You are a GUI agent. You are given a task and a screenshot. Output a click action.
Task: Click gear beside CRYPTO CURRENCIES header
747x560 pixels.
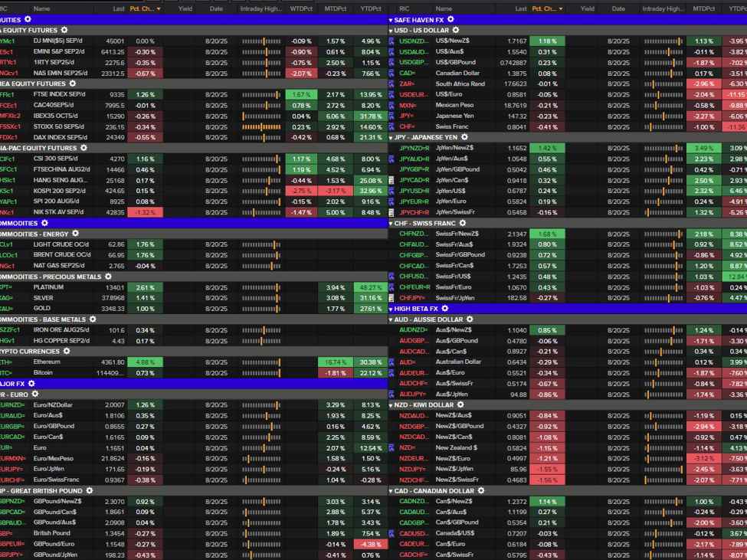[x=67, y=352]
